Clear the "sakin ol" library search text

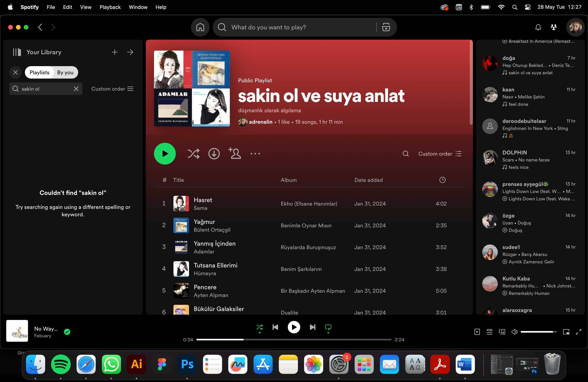[76, 89]
